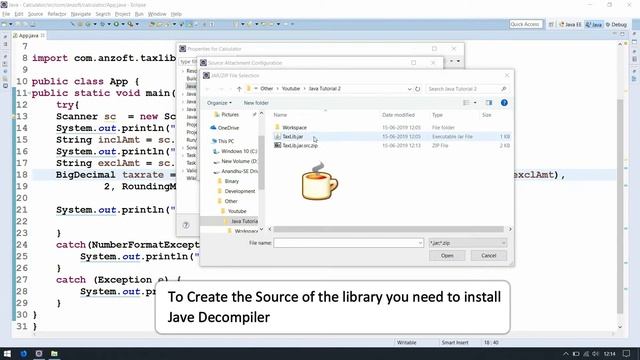Open the Organize dropdown menu
The height and width of the screenshot is (360, 640).
click(x=219, y=103)
